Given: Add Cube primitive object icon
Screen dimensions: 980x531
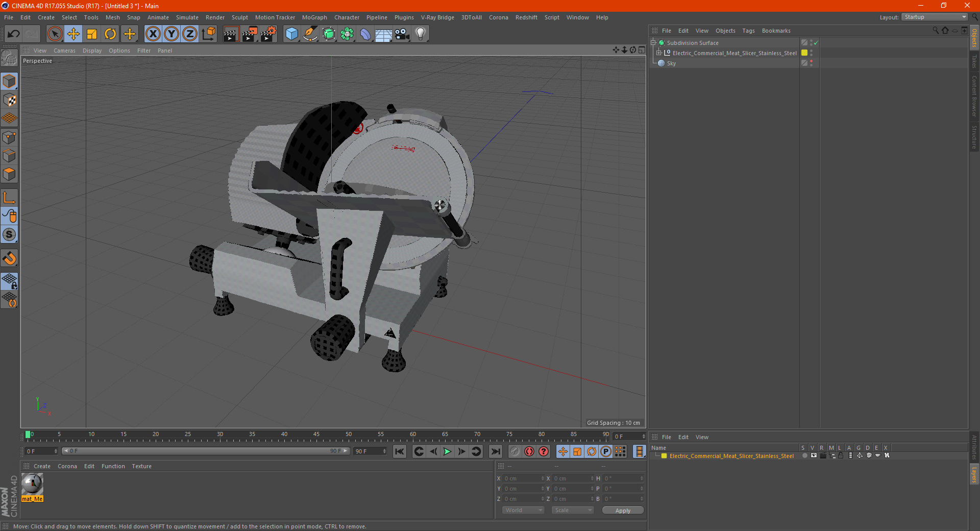Looking at the screenshot, I should click(291, 34).
